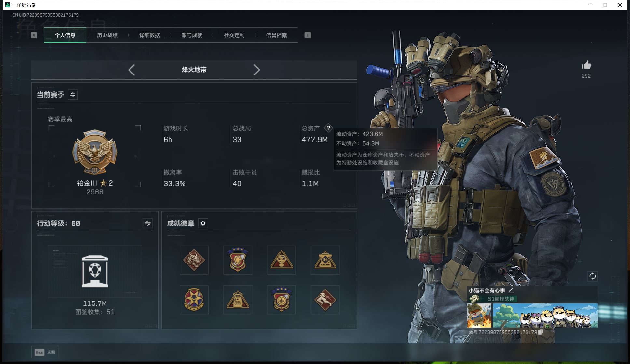Click the 铂金III rank emblem

click(95, 152)
